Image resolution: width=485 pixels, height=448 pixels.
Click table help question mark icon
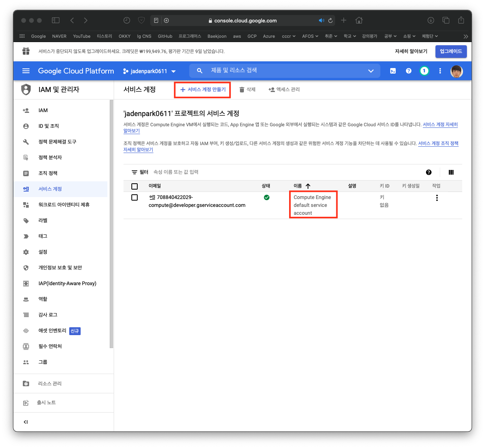tap(429, 172)
